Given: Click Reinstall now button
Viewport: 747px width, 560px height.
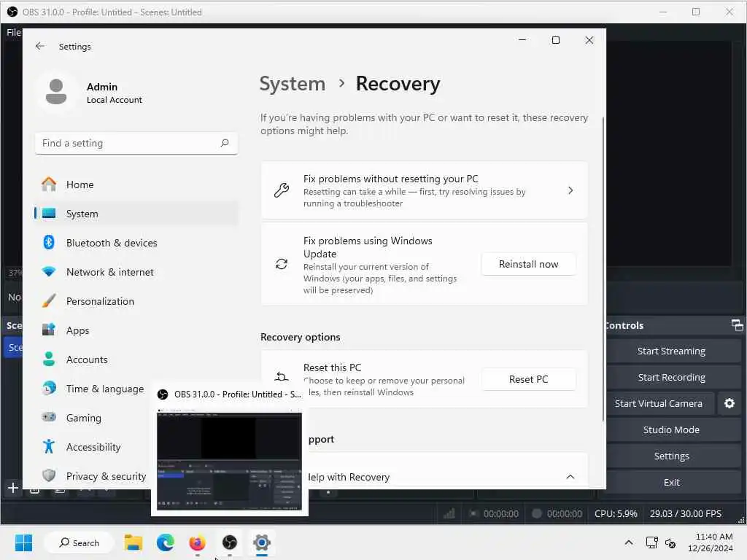Looking at the screenshot, I should coord(528,264).
